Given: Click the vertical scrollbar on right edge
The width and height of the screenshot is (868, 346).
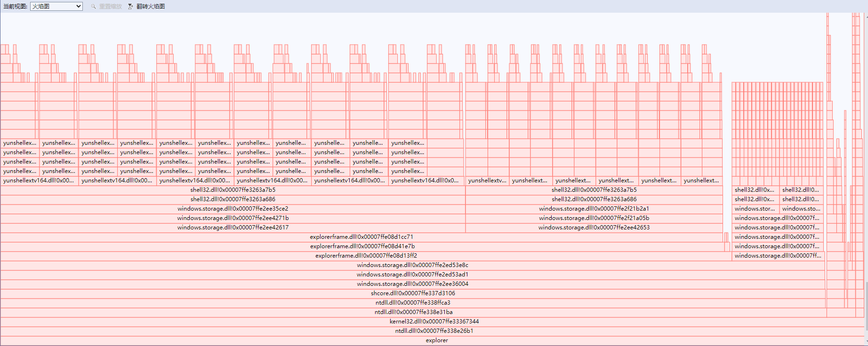Looking at the screenshot, I should (x=866, y=310).
